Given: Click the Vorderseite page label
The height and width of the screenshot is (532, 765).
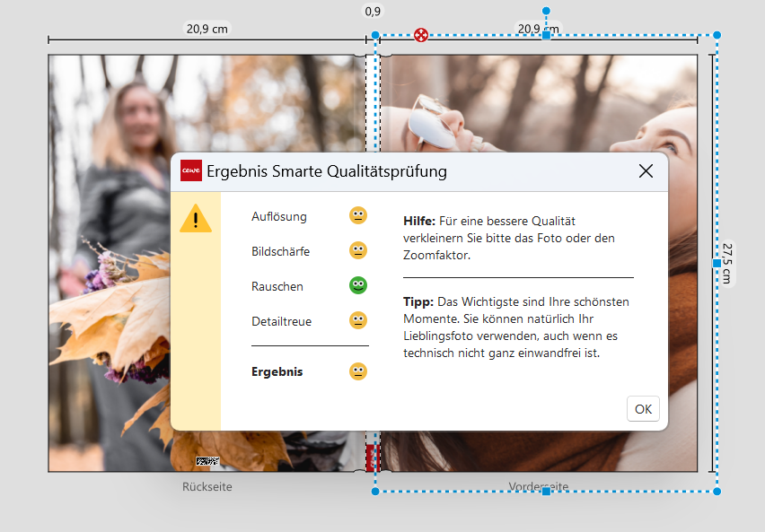Looking at the screenshot, I should click(x=538, y=486).
